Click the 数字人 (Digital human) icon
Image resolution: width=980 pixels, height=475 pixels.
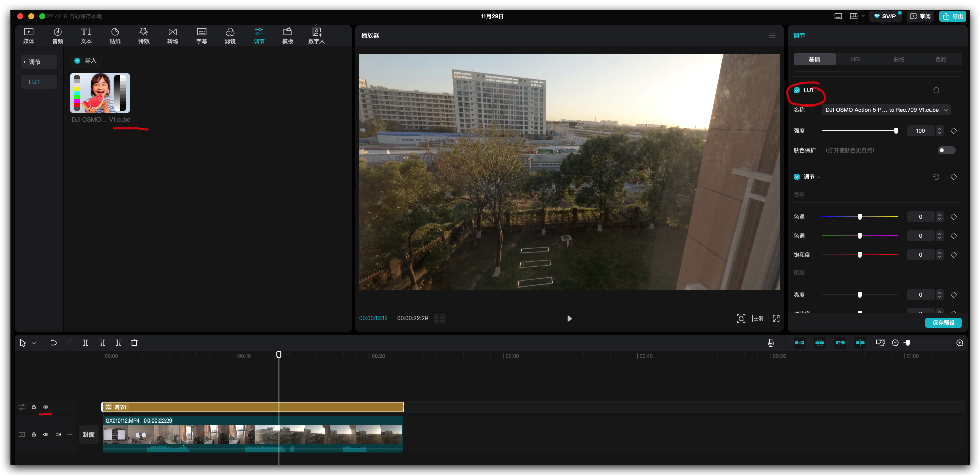317,32
